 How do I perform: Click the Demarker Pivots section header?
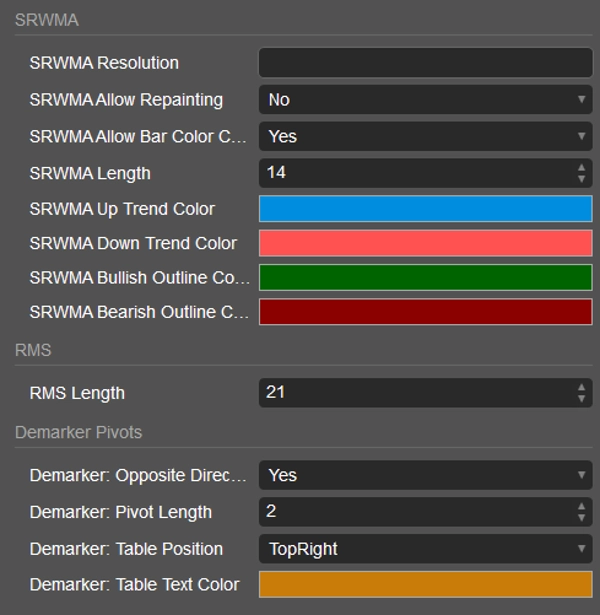(78, 433)
